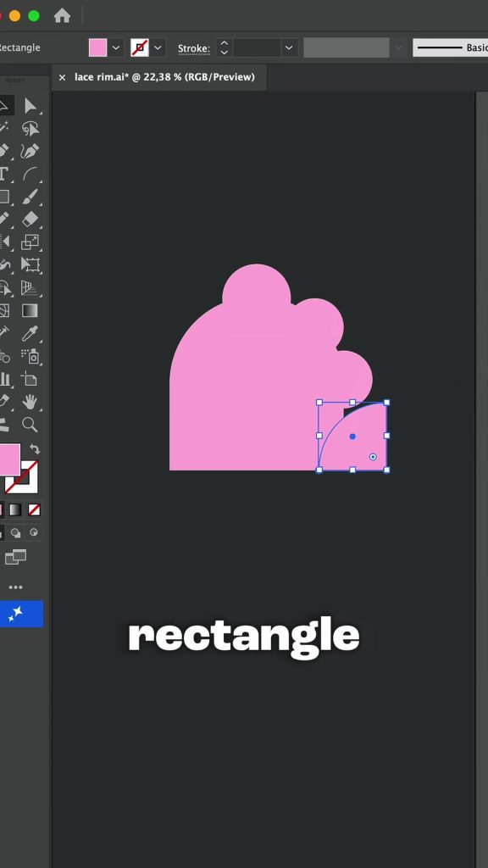Click the live corner widget
Screen dimensions: 488x868
click(373, 457)
